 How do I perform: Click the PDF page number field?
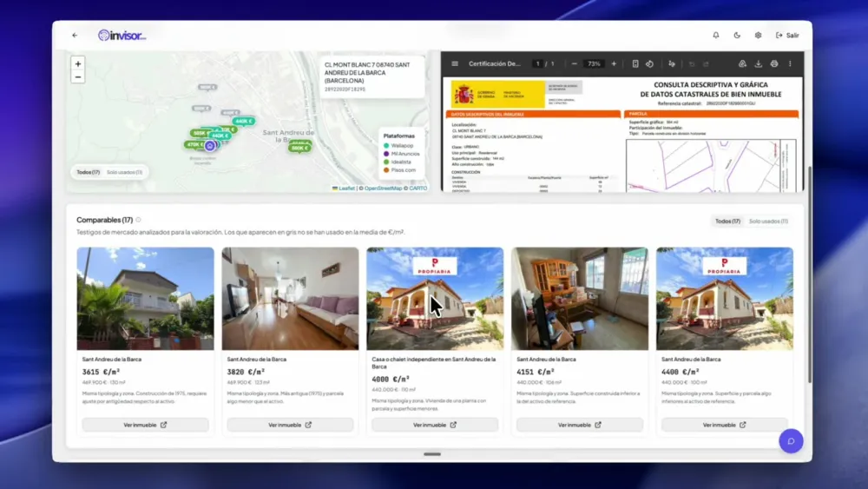(x=537, y=63)
